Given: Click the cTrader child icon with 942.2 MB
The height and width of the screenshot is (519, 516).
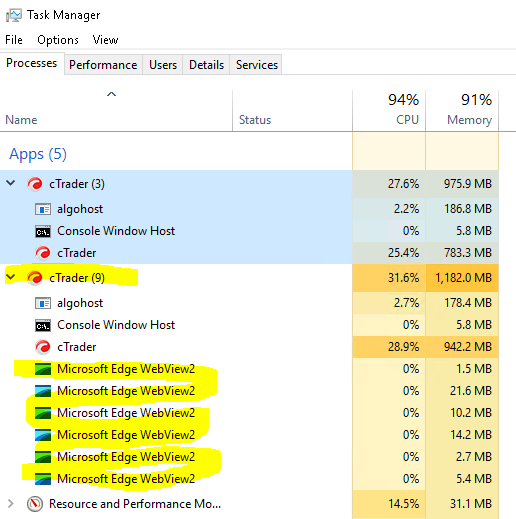Looking at the screenshot, I should click(x=43, y=347).
